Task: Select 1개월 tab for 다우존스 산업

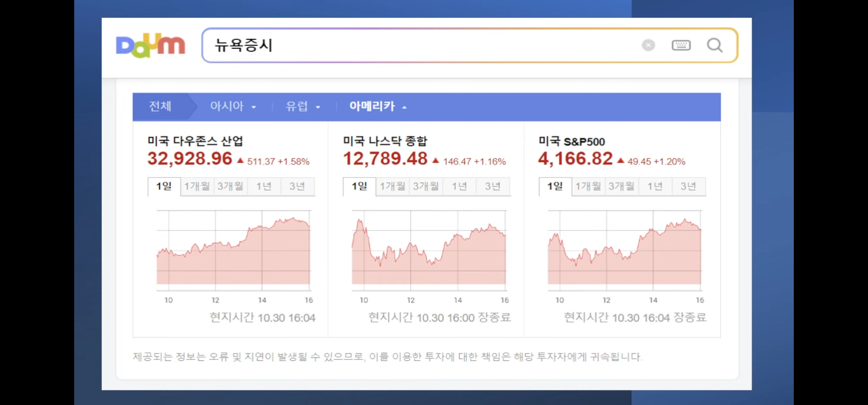Action: coord(197,186)
